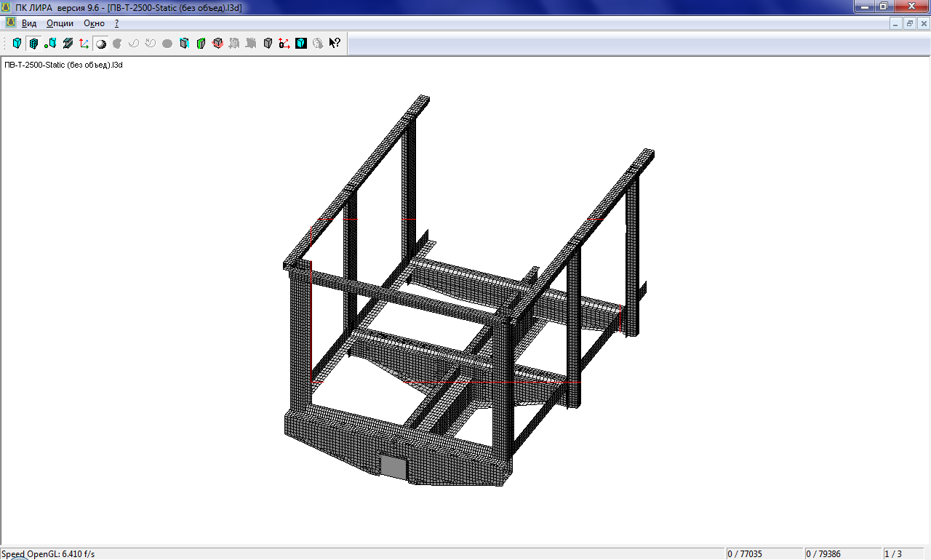Click the 0 / 77035 status bar field
The image size is (931, 560).
point(764,554)
